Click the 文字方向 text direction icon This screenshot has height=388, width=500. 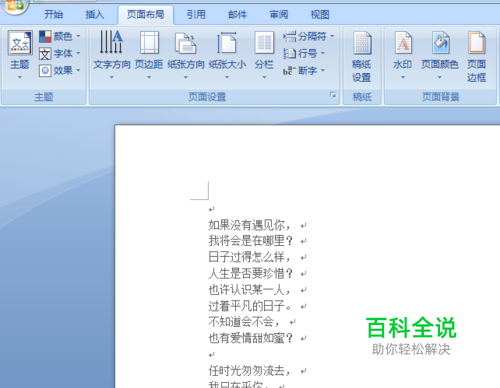pyautogui.click(x=111, y=42)
